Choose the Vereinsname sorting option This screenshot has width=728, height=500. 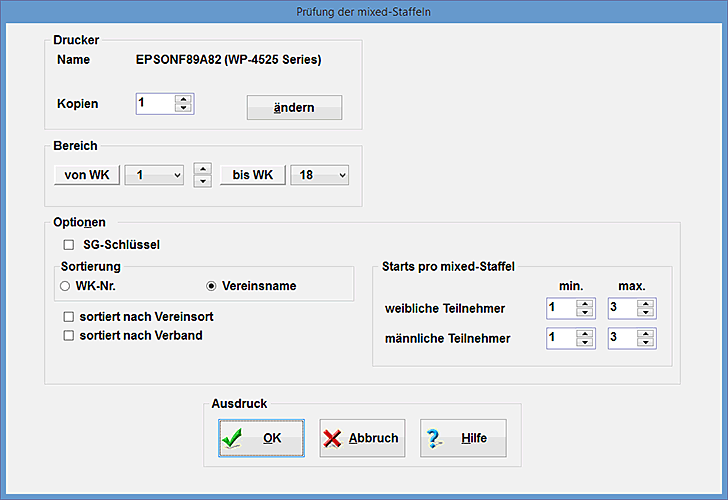point(211,286)
